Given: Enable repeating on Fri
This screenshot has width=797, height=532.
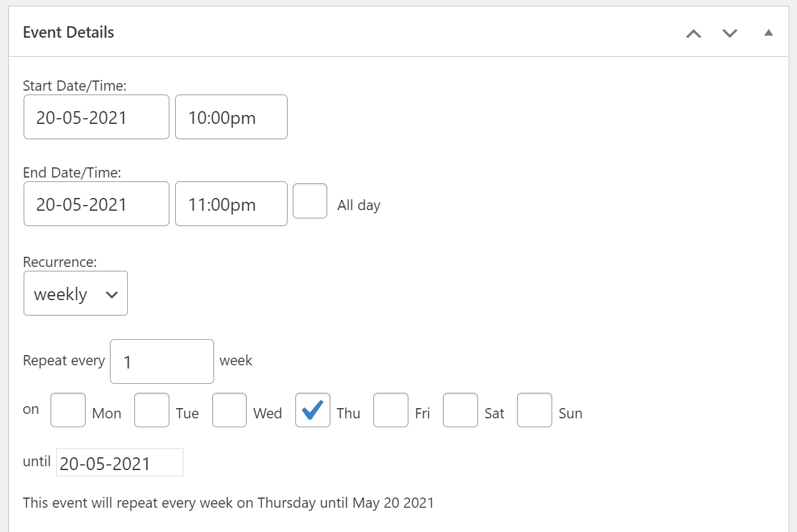Looking at the screenshot, I should (x=391, y=409).
